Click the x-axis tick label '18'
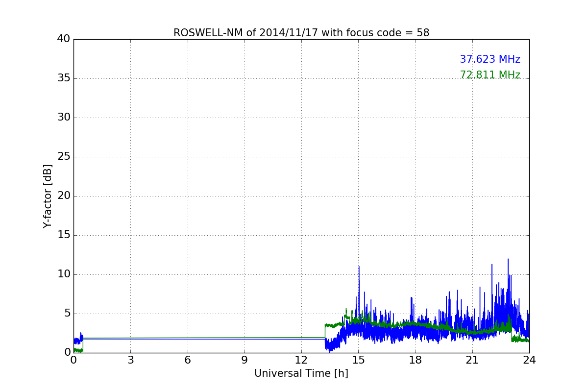Viewport: 588px width, 392px height. tap(416, 360)
